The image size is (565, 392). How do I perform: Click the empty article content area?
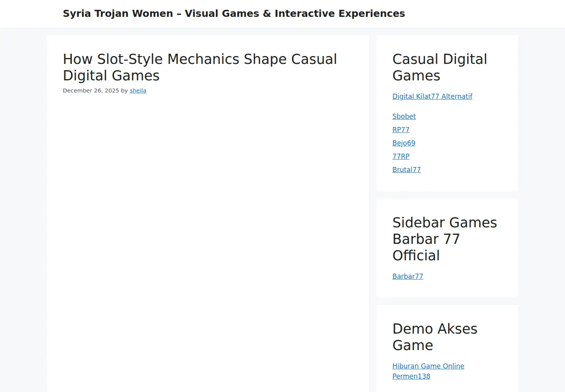pos(208,243)
